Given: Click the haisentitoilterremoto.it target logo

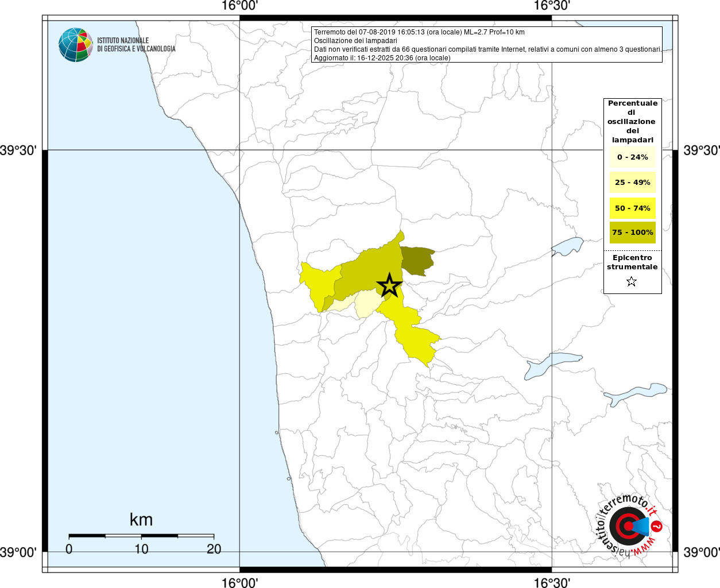Looking at the screenshot, I should coord(629,526).
